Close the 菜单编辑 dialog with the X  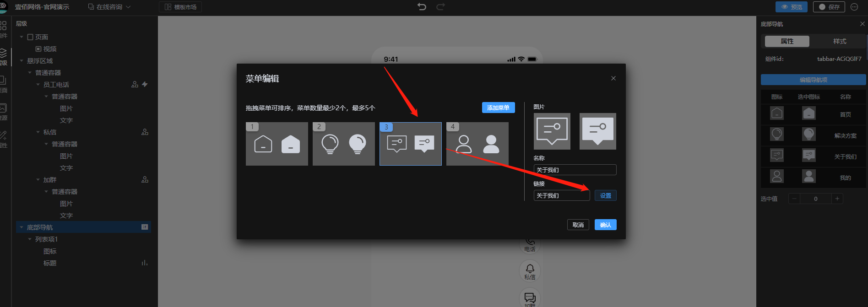pos(613,78)
